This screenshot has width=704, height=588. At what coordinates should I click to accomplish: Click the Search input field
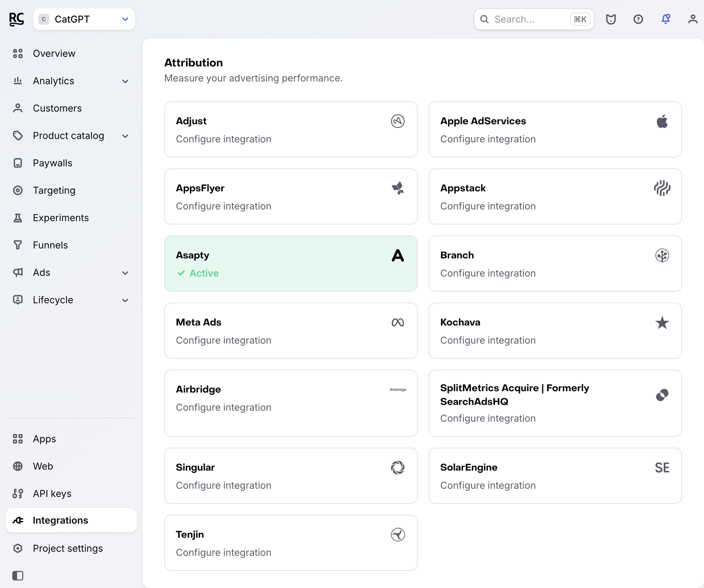(534, 19)
